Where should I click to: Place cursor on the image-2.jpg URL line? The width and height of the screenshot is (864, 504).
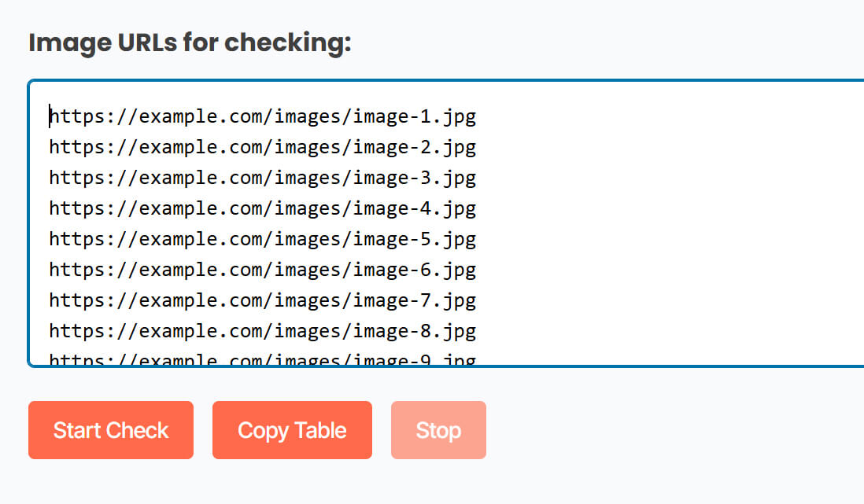point(262,146)
